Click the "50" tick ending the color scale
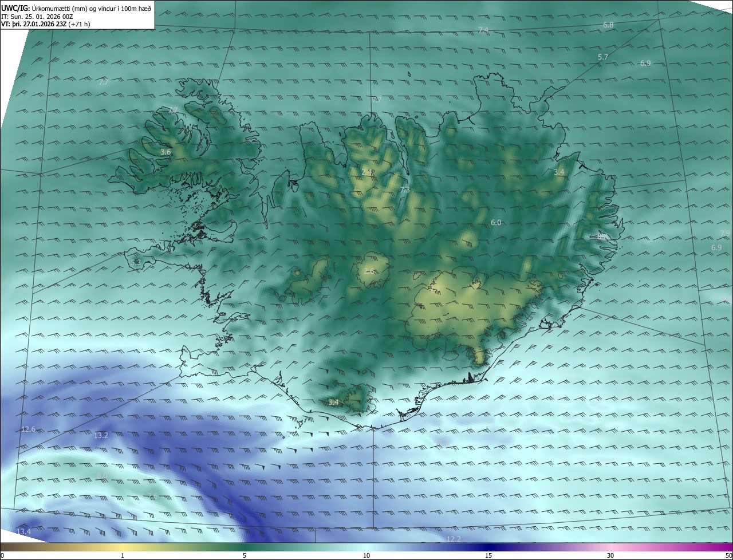 coord(728,555)
